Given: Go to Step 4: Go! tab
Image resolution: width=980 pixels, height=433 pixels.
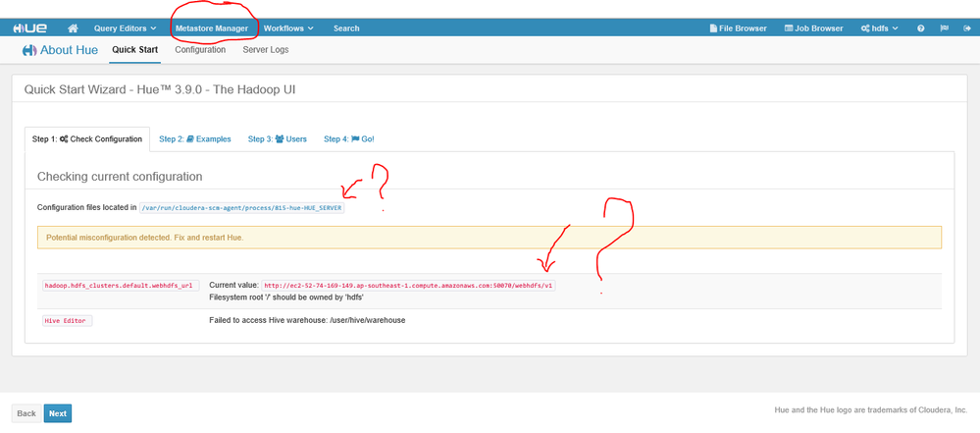Looking at the screenshot, I should 349,138.
